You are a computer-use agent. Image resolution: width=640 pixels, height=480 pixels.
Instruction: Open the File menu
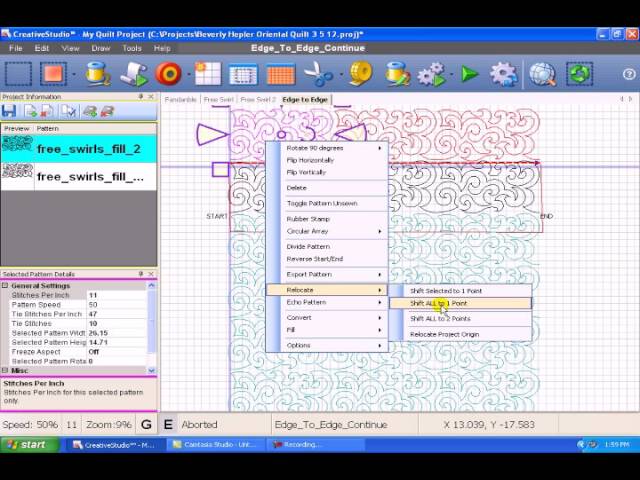(x=16, y=48)
